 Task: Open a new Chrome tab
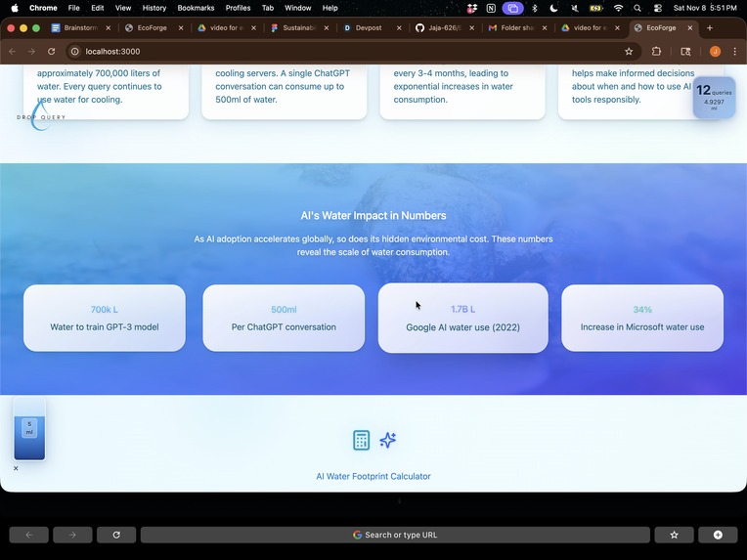coord(710,28)
